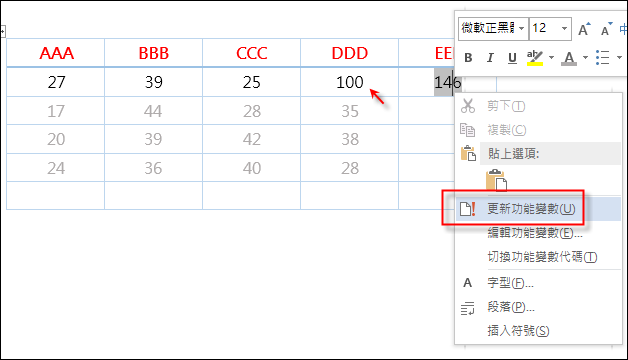Open font color dropdown arrow
This screenshot has height=360, width=628.
(x=585, y=58)
